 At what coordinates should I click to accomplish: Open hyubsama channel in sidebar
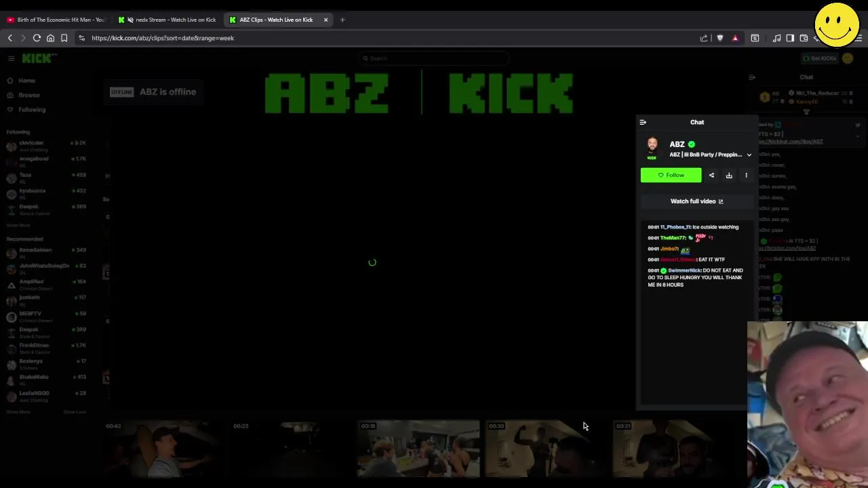click(x=46, y=193)
